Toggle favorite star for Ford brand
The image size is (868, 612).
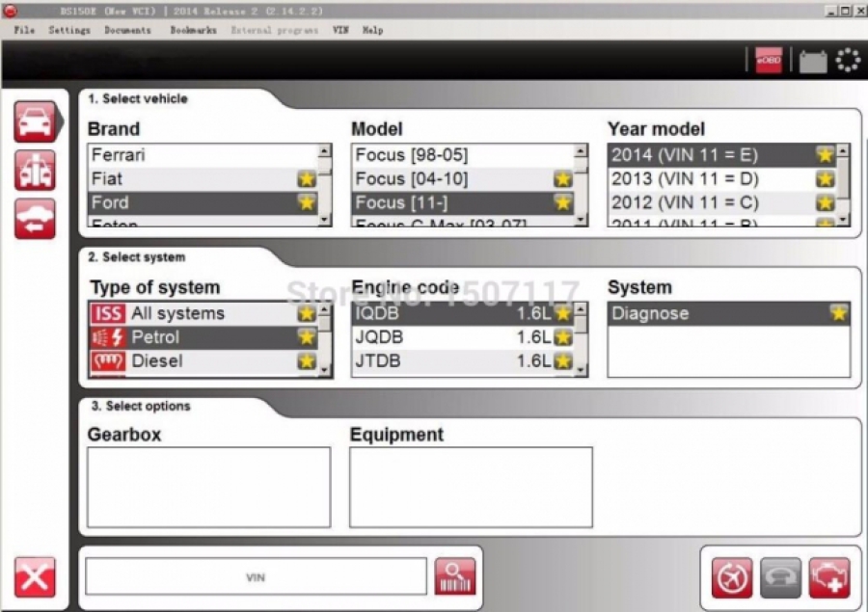click(307, 202)
